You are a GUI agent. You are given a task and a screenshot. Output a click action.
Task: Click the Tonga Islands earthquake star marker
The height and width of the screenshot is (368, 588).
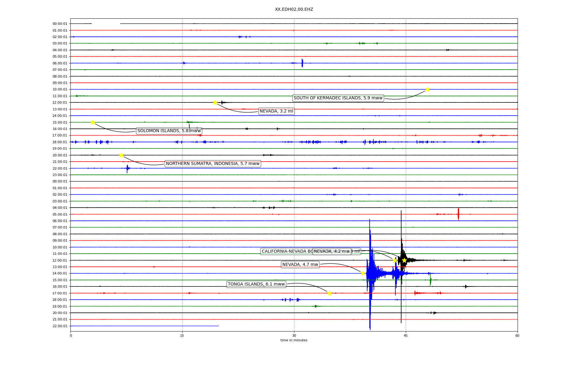click(330, 293)
